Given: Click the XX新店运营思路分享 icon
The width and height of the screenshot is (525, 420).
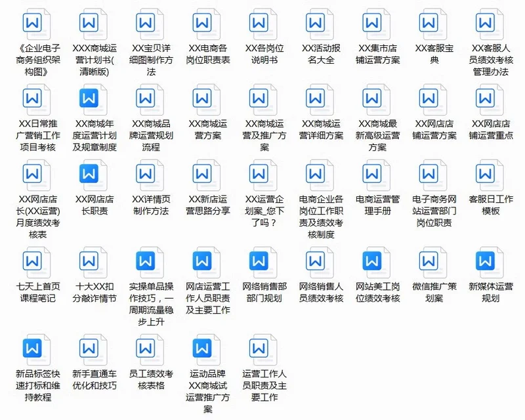Looking at the screenshot, I should click(x=206, y=175).
